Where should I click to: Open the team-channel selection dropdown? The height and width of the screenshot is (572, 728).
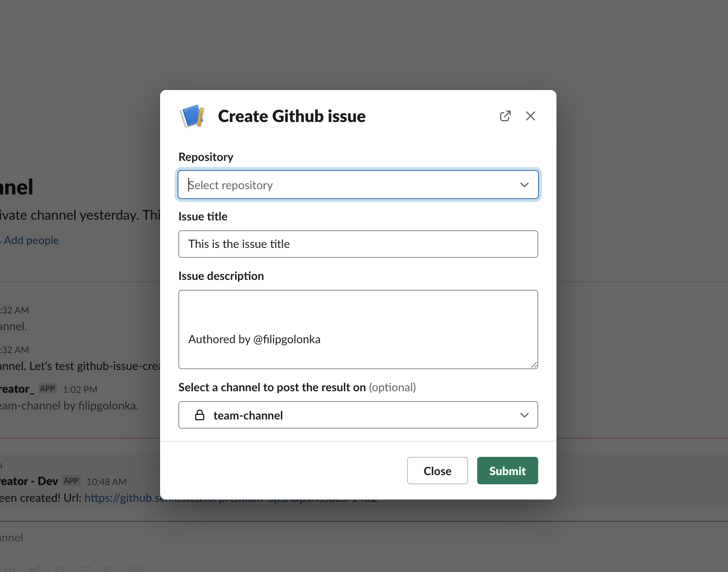tap(358, 415)
